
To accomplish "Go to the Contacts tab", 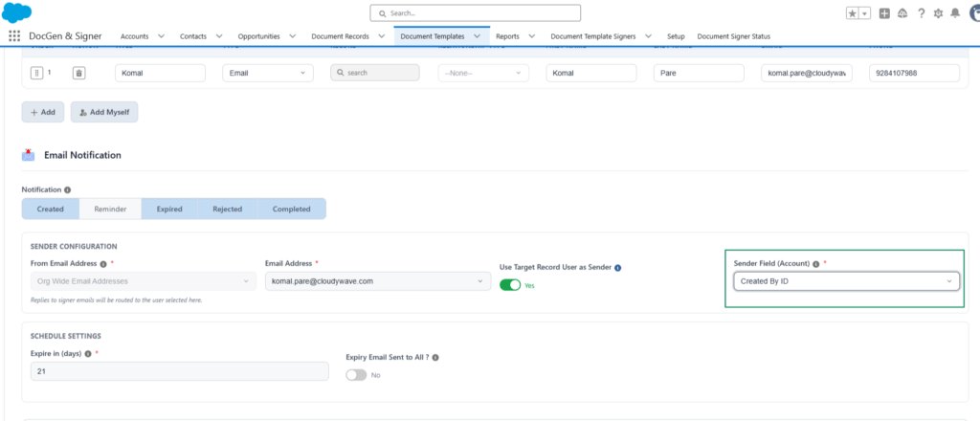I will click(x=193, y=36).
